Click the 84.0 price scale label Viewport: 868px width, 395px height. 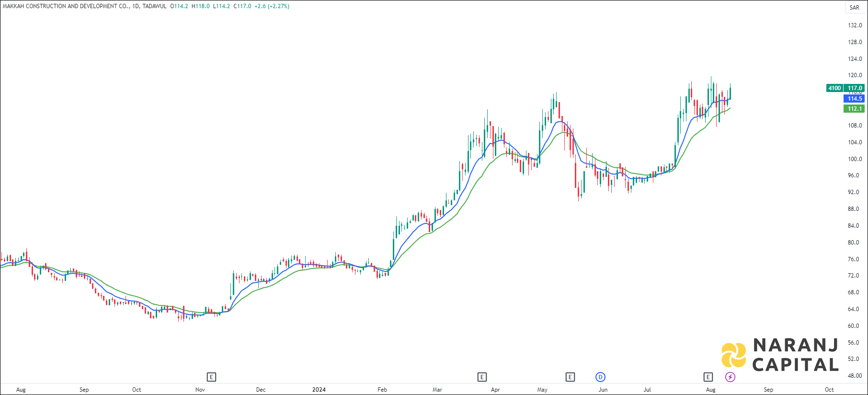(854, 226)
